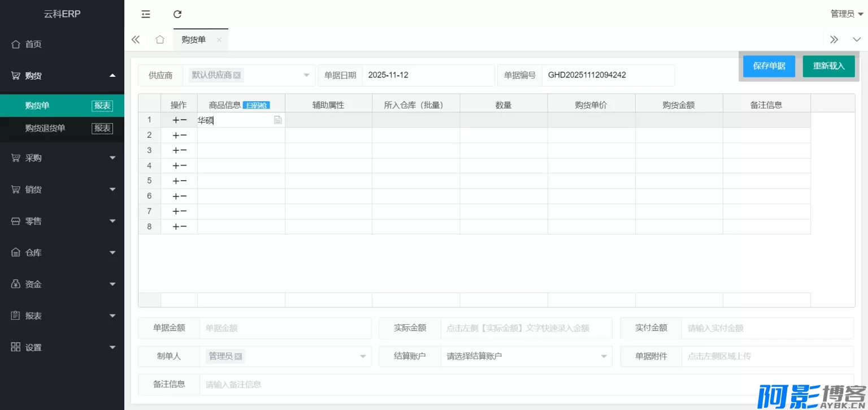Click the 扫码枪 scanner badge
Viewport: 868px width, 410px height.
(256, 105)
